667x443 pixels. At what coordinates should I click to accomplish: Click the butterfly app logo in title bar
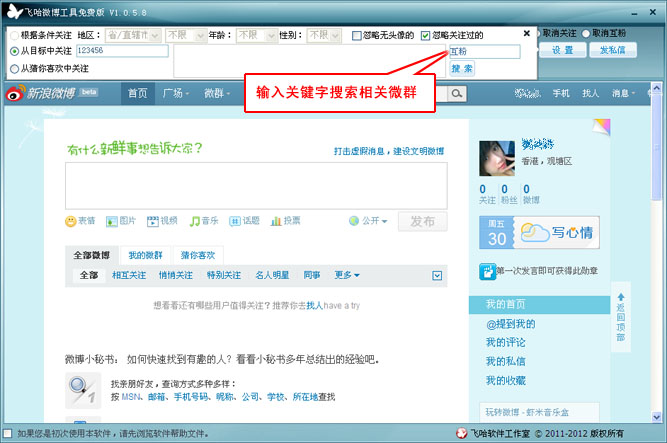(14, 11)
